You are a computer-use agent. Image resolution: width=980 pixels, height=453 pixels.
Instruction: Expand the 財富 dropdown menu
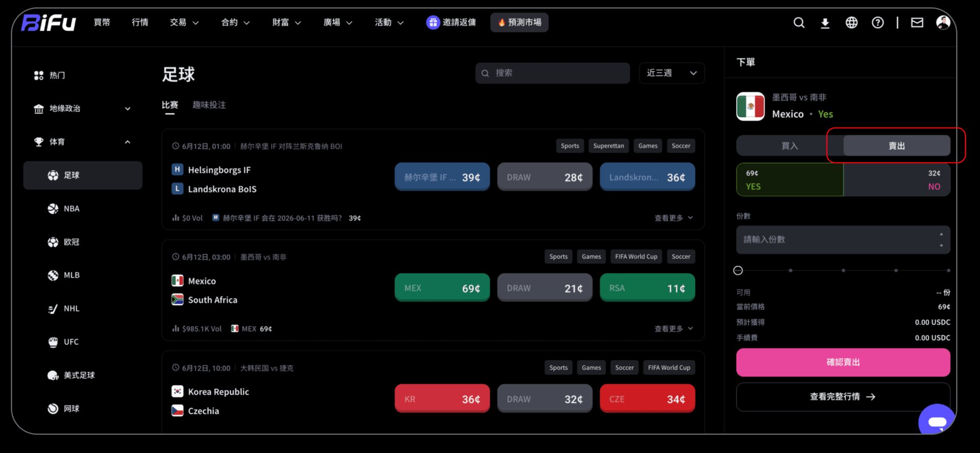(286, 22)
